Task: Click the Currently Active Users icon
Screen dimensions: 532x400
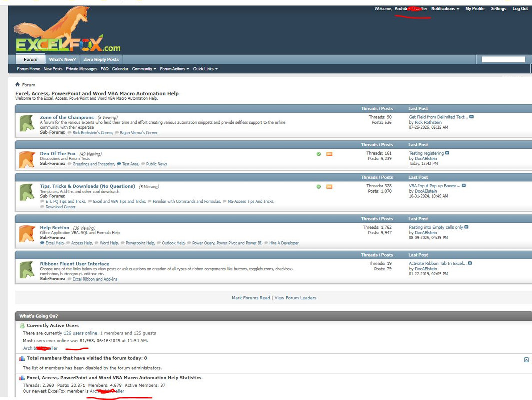Action: (22, 325)
